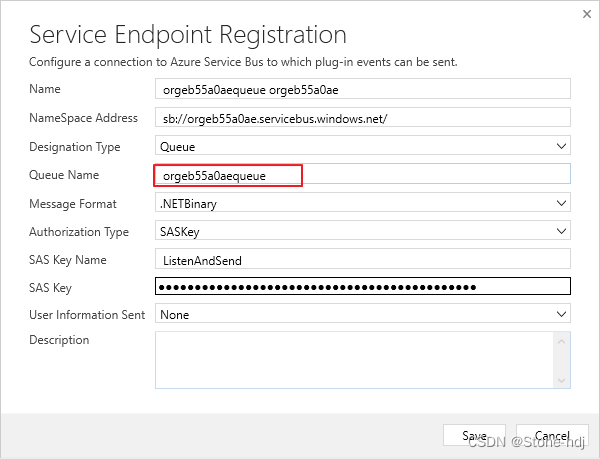This screenshot has height=459, width=600.
Task: Click the Description scrollbar up arrow
Action: click(x=562, y=341)
